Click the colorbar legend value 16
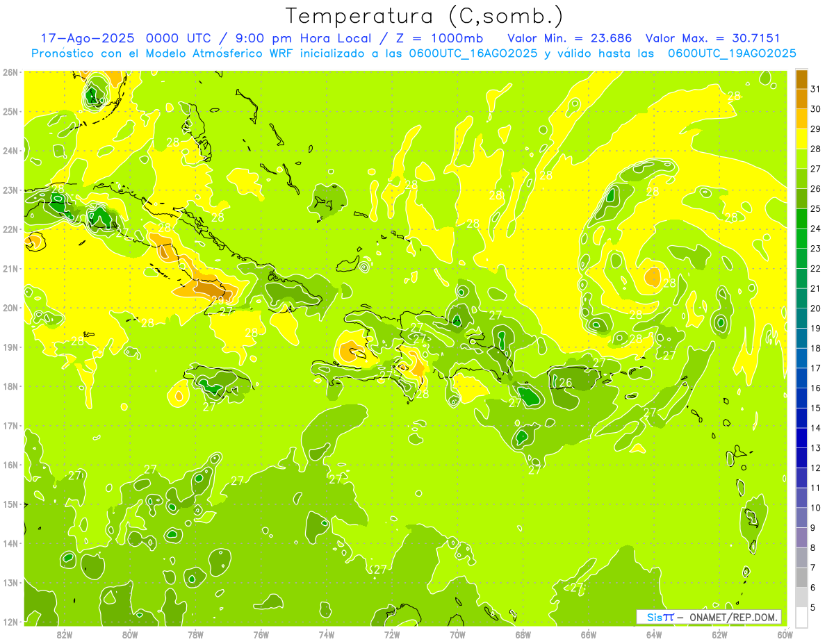Screen dimensions: 834x644 pos(815,388)
